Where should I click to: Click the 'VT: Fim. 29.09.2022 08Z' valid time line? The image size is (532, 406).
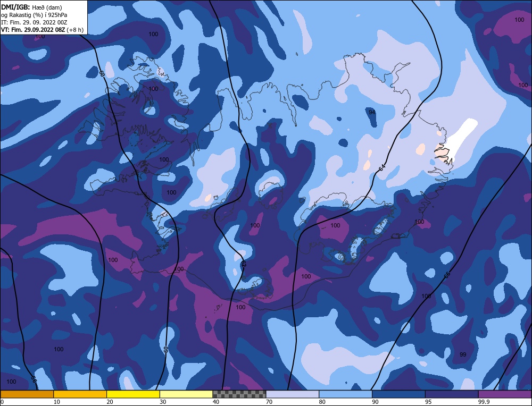(x=33, y=30)
